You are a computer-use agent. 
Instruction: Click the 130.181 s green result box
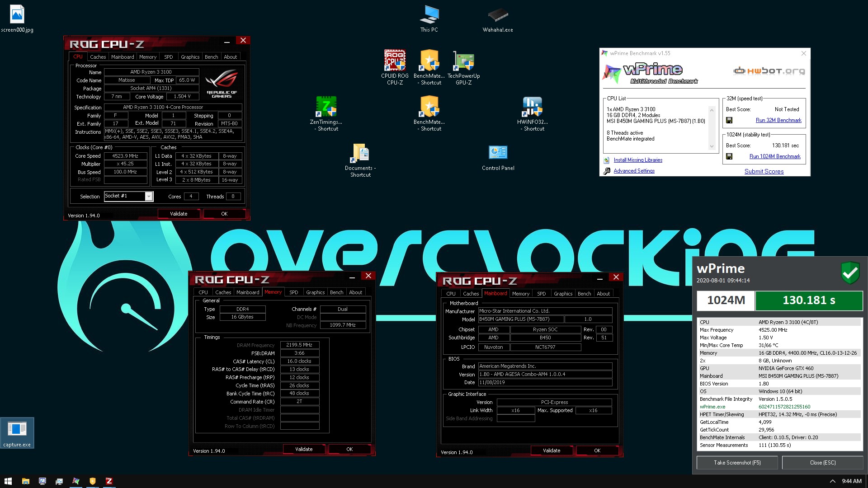pos(809,300)
